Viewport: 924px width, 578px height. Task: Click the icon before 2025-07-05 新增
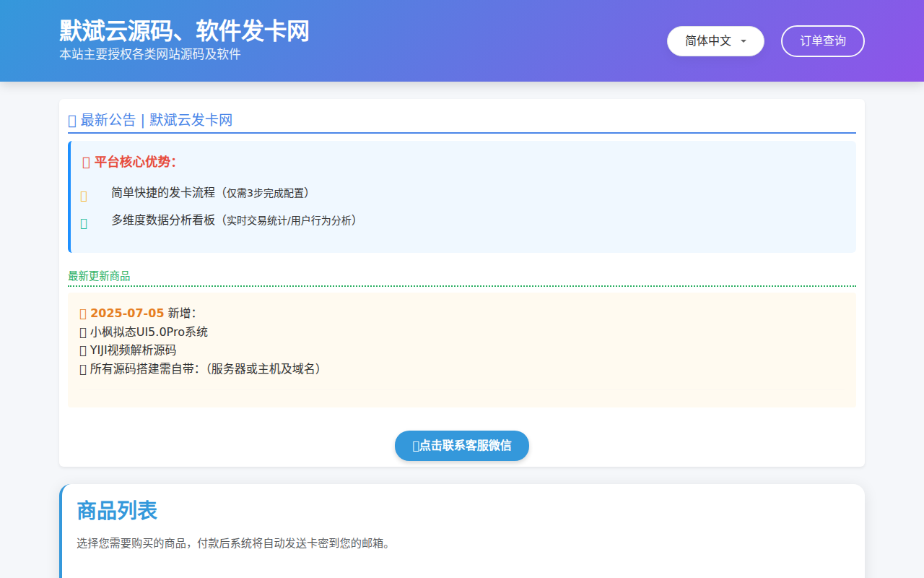(x=82, y=313)
